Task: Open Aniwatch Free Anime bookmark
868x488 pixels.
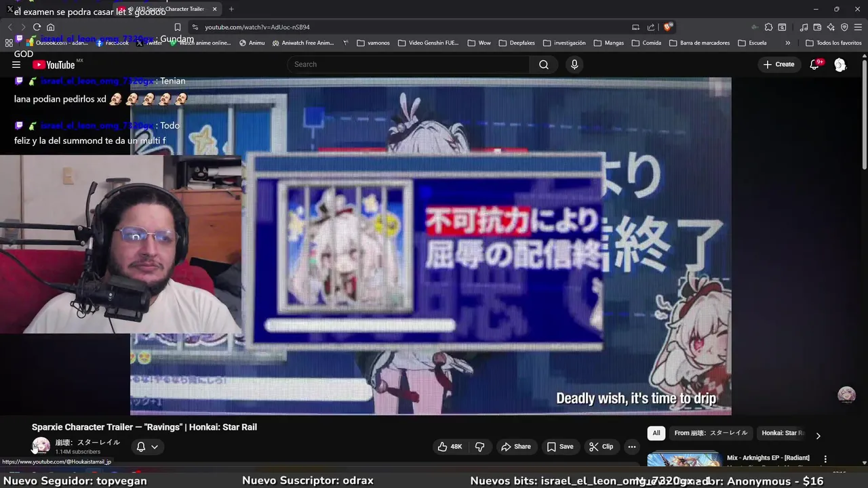Action: (303, 43)
